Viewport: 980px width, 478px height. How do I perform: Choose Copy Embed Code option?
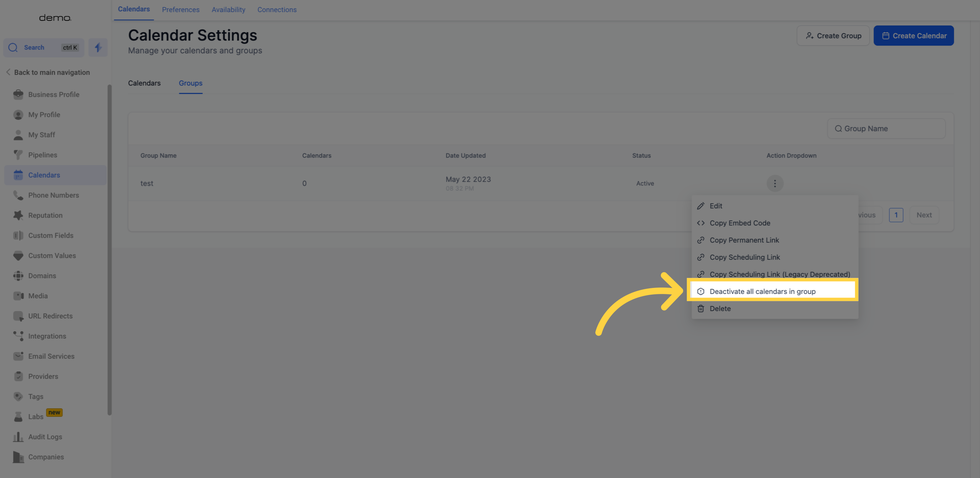click(x=774, y=223)
